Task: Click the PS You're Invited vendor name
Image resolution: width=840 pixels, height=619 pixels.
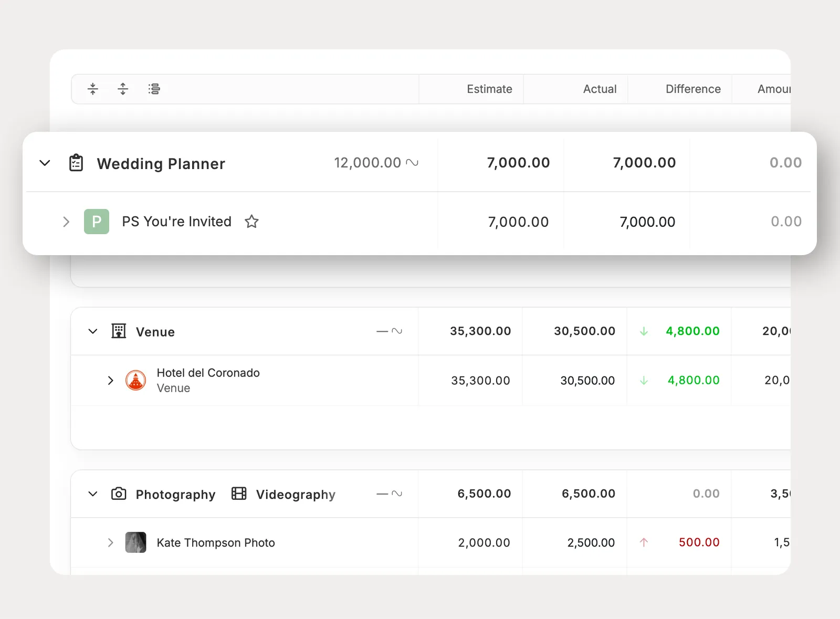Action: [176, 222]
